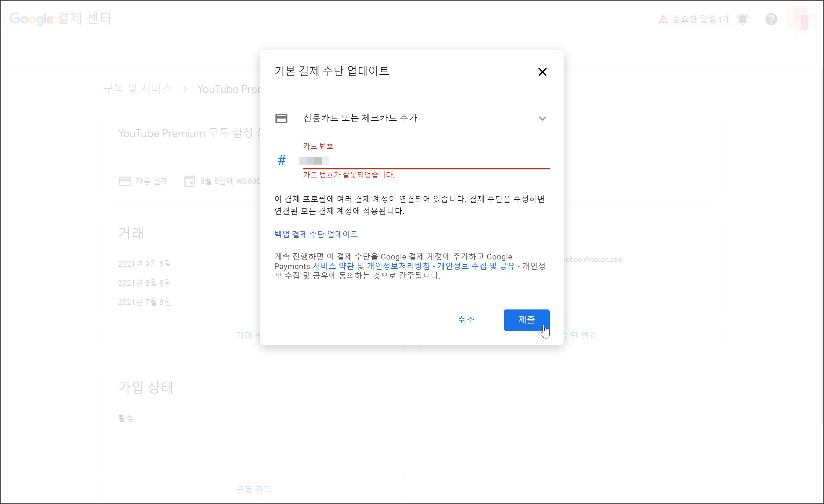Open the backup payment method update link

316,234
